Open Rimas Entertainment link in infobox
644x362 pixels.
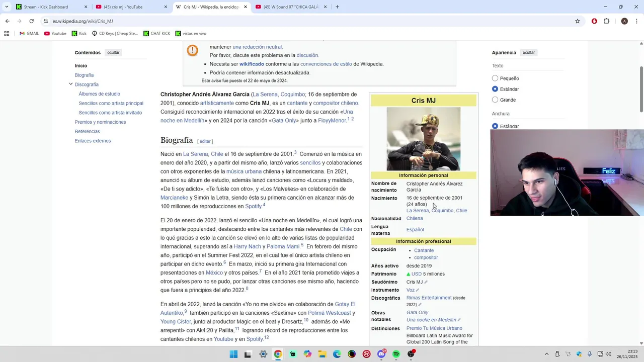pos(429,298)
